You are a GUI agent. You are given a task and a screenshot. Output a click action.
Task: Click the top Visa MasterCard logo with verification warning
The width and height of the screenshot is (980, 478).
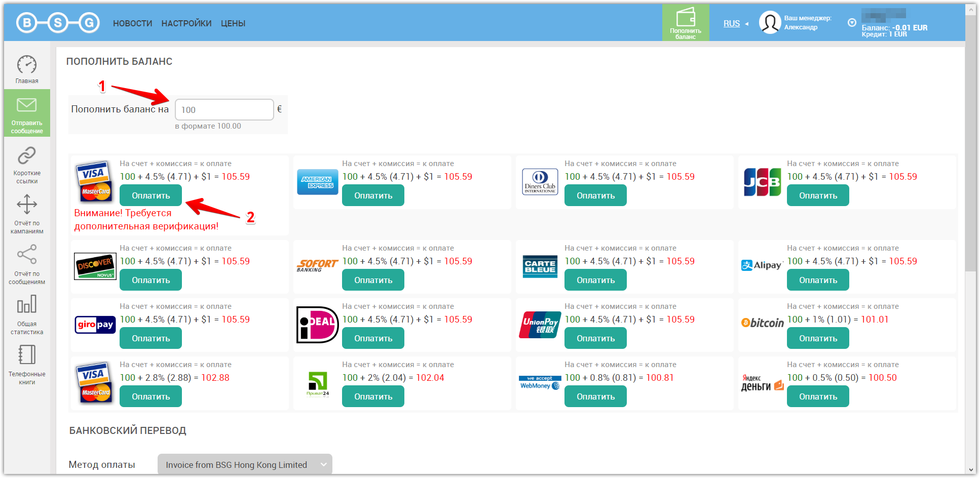tap(94, 181)
